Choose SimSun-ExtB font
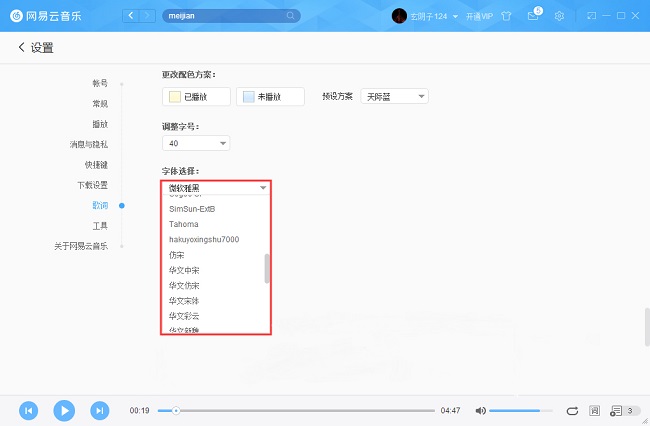This screenshot has height=426, width=650. (x=192, y=209)
